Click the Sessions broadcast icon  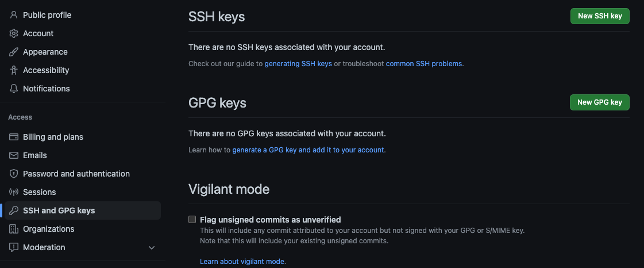14,192
